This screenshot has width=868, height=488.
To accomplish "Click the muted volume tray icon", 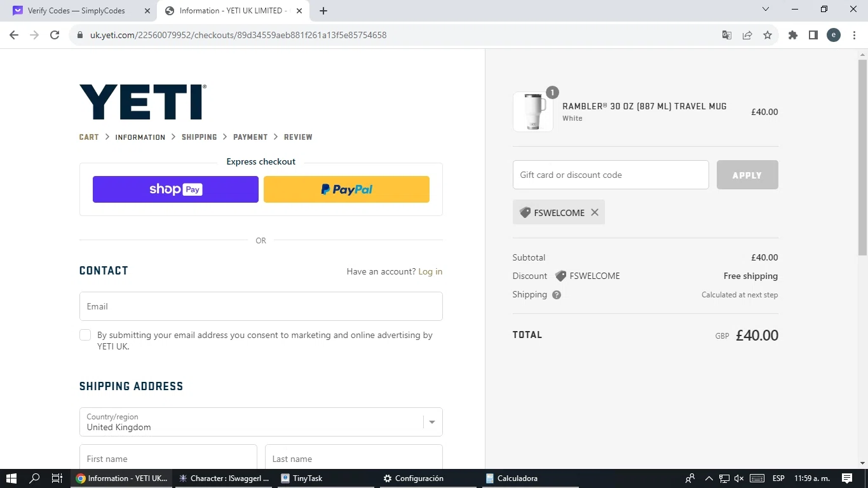I will pyautogui.click(x=739, y=478).
